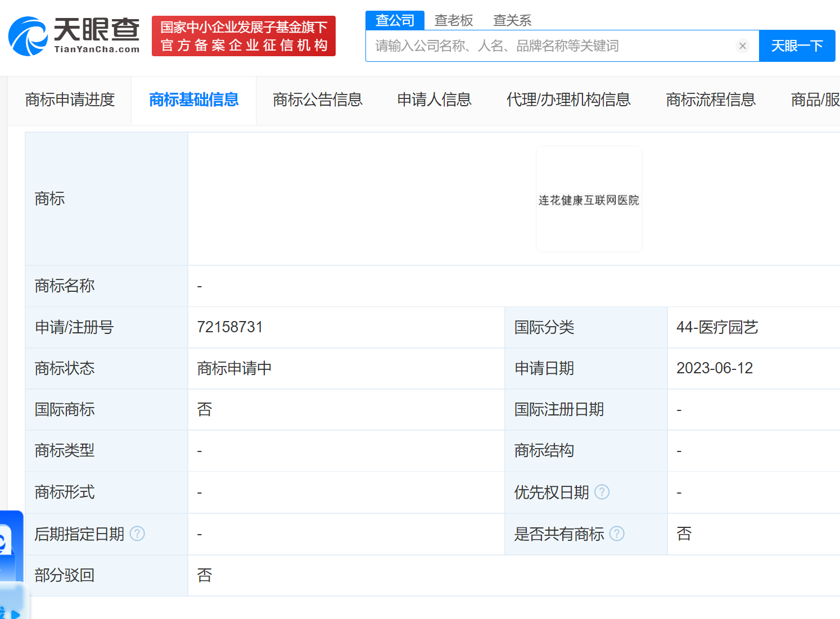Open the 商标基础信息 tab
840x619 pixels.
tap(194, 100)
